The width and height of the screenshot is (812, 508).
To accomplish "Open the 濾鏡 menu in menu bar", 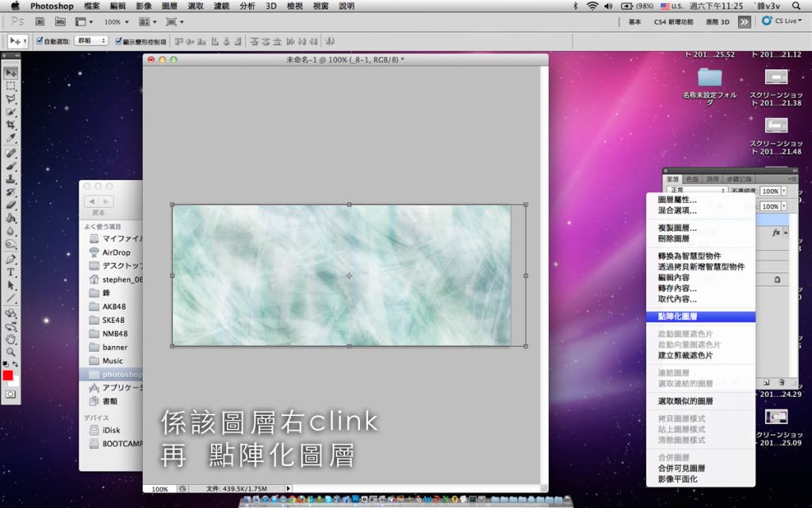I will (x=221, y=6).
